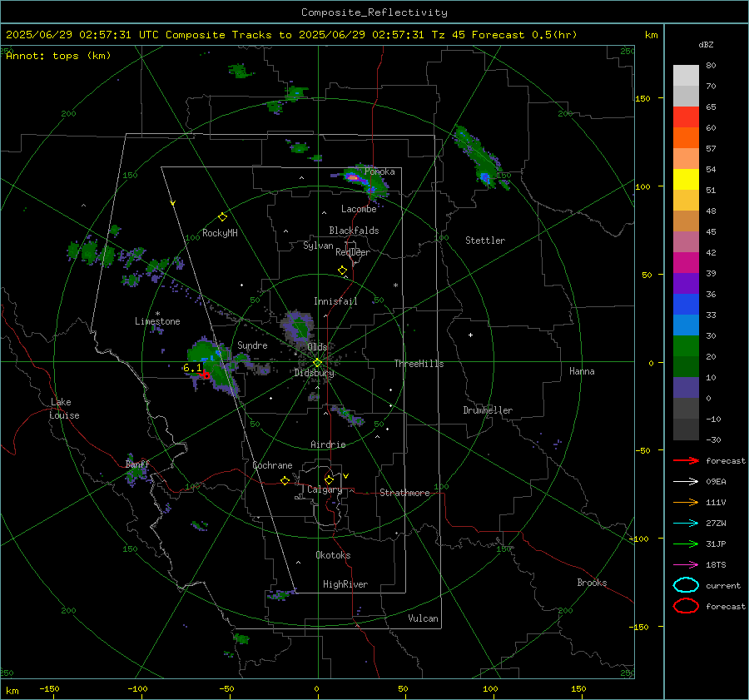Screen dimensions: 749x700
Task: Select the RedDeer label
Action: pos(353,252)
